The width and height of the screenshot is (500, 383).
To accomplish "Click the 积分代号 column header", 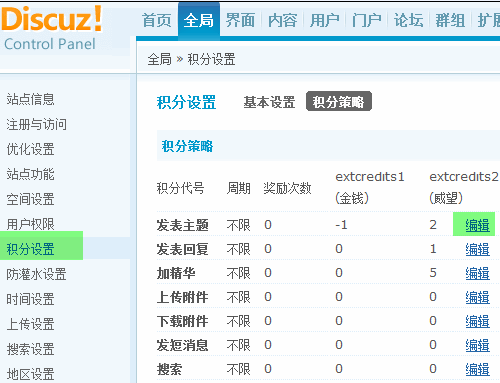I will tap(180, 188).
